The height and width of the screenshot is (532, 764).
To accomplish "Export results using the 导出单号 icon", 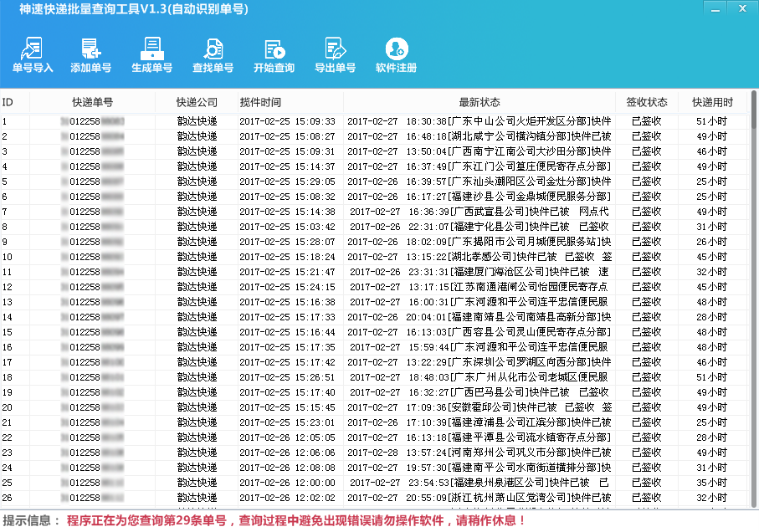I will (333, 52).
